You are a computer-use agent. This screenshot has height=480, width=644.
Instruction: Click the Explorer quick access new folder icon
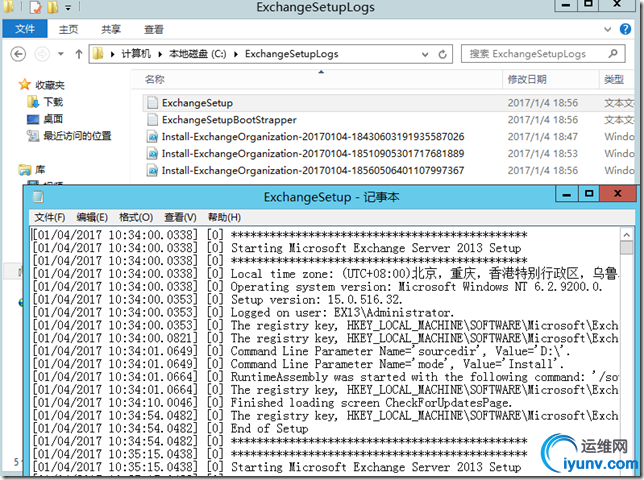tap(53, 7)
